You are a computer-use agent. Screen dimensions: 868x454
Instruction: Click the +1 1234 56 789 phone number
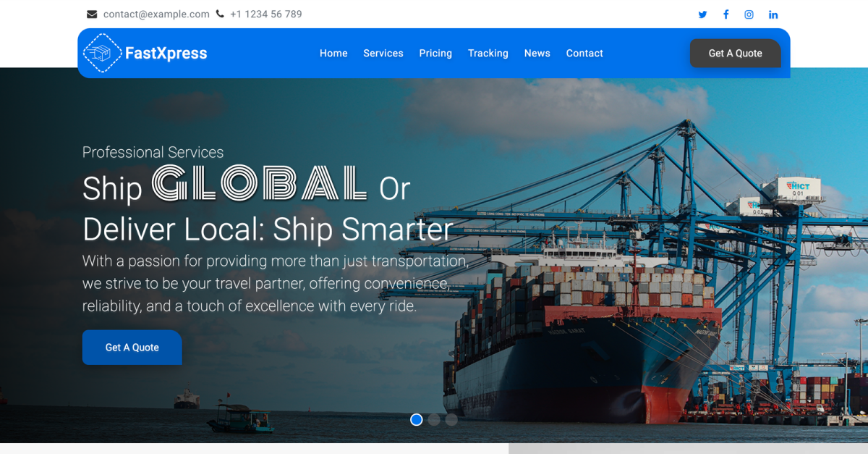pyautogui.click(x=266, y=14)
